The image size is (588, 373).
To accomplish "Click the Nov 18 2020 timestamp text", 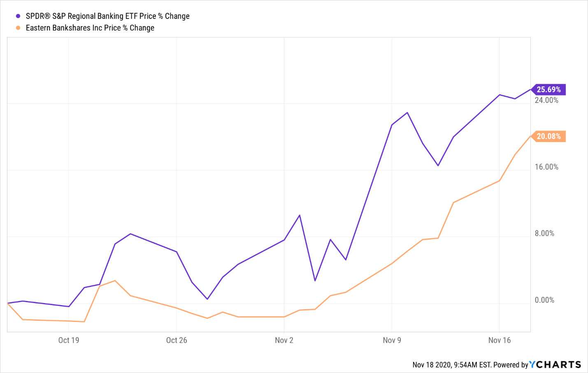I will pyautogui.click(x=451, y=365).
